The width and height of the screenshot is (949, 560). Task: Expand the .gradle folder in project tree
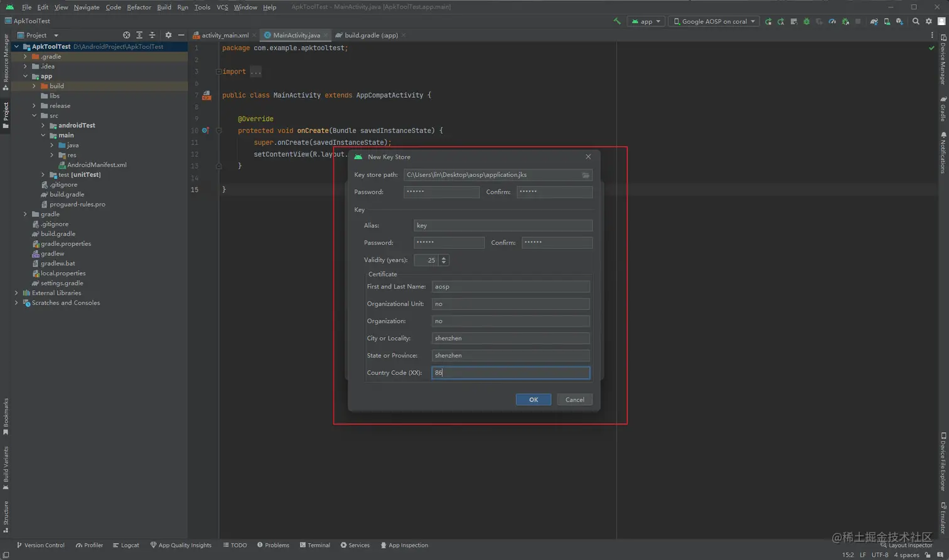[26, 56]
